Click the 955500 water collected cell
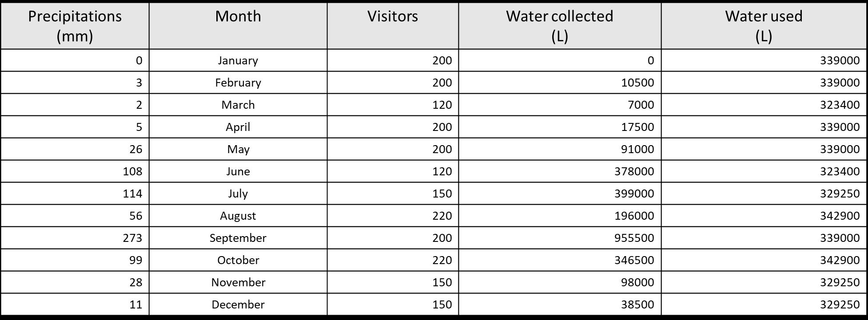The height and width of the screenshot is (320, 868). tap(560, 238)
